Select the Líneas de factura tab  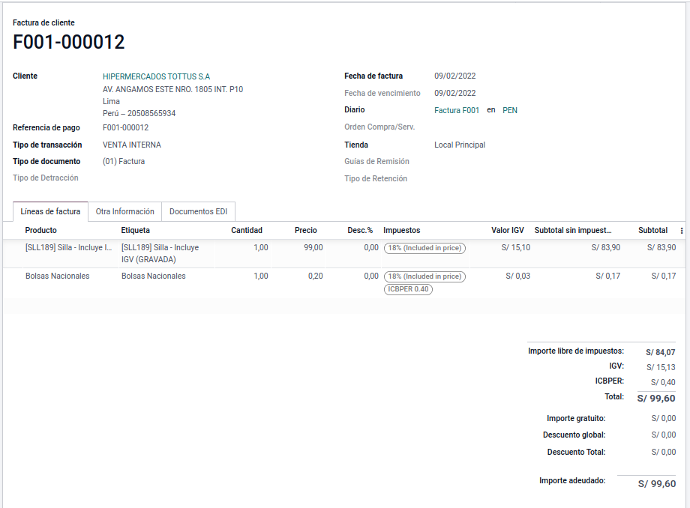[x=51, y=212]
